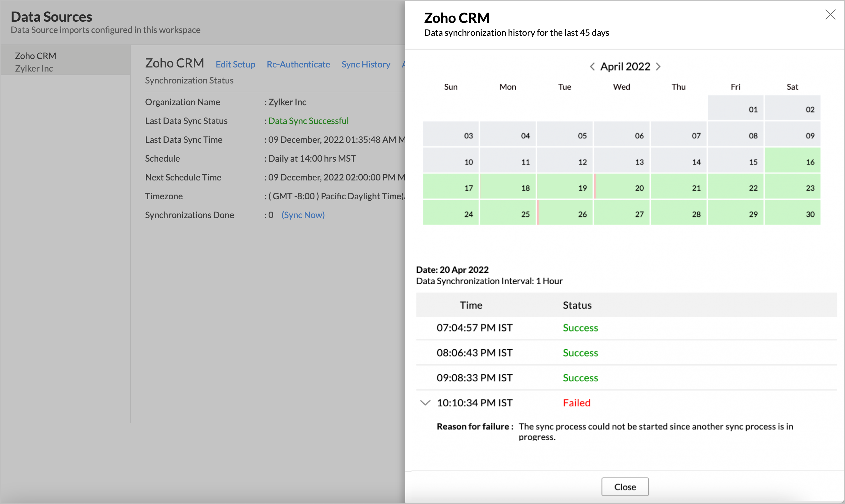Click the 10:10:34 PM IST time text

(475, 403)
